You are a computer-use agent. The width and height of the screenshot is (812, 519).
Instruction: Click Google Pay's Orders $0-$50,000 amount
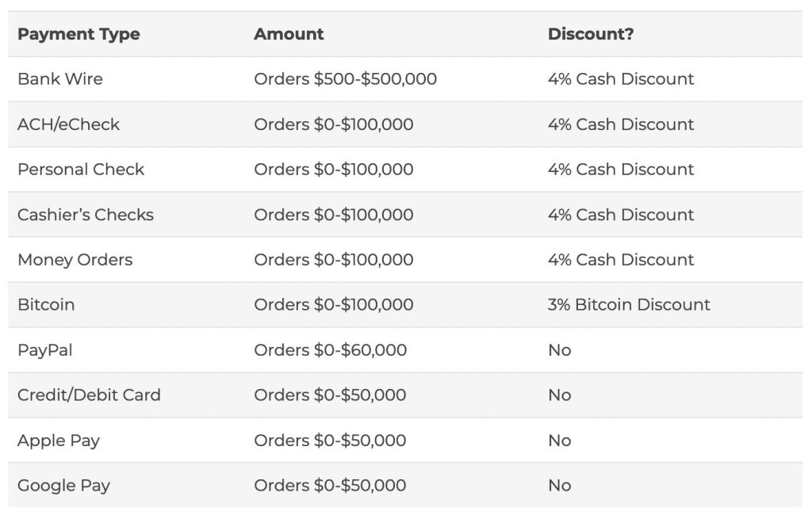tap(330, 486)
